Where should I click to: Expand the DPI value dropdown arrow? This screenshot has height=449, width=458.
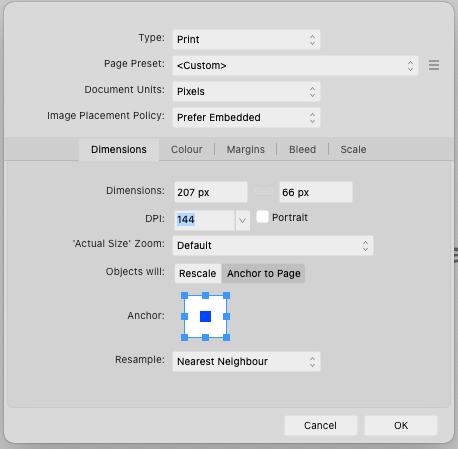[x=243, y=220]
